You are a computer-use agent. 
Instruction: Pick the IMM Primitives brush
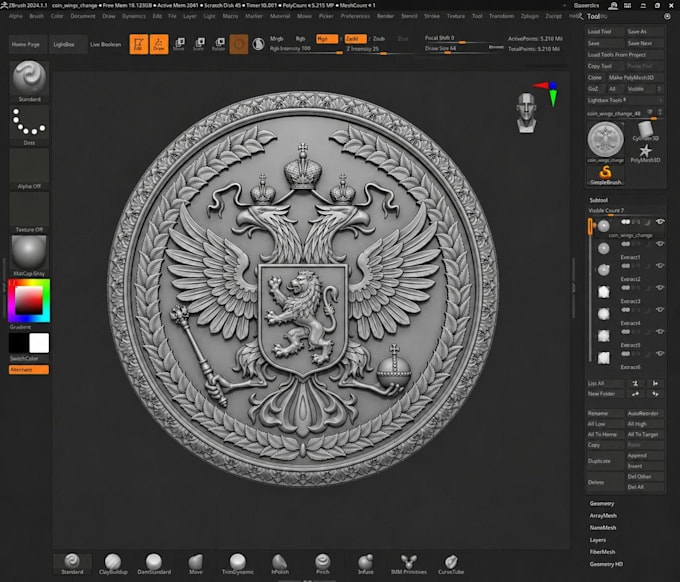(x=409, y=564)
